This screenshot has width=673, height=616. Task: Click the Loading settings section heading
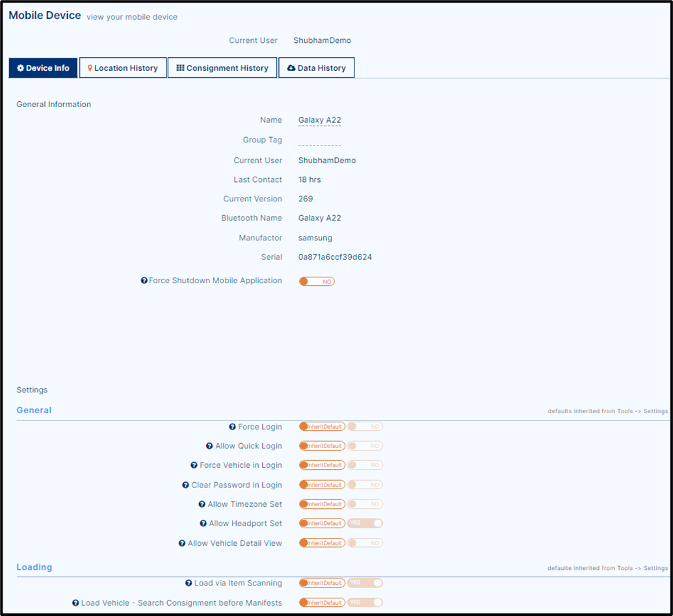click(x=34, y=567)
